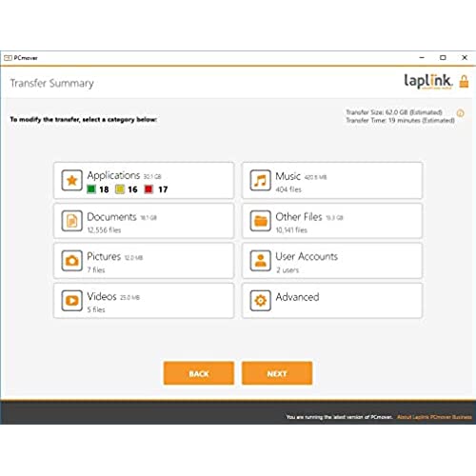Click the PCmover title bar icon
476x476 pixels.
coord(8,58)
